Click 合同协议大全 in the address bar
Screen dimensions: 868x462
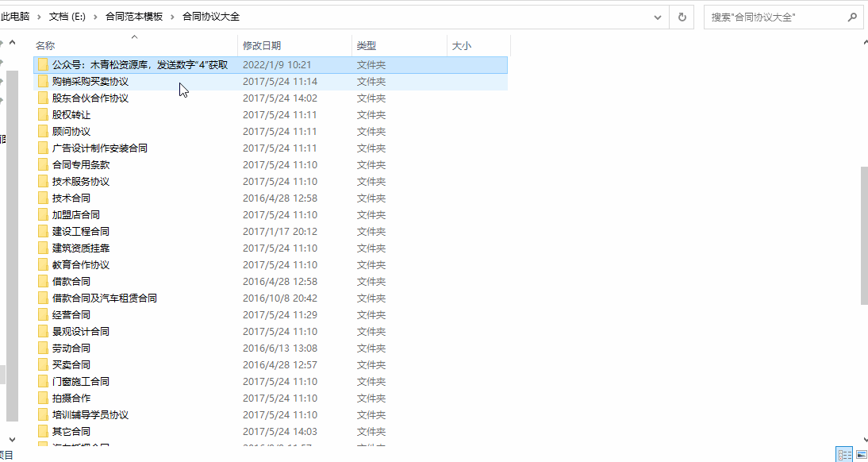[211, 17]
